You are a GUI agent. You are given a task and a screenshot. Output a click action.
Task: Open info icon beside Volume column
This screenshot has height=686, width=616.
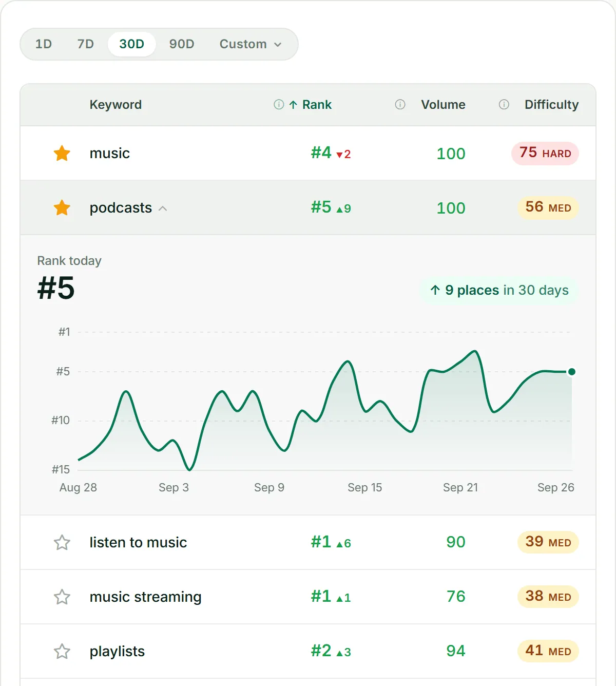[400, 105]
